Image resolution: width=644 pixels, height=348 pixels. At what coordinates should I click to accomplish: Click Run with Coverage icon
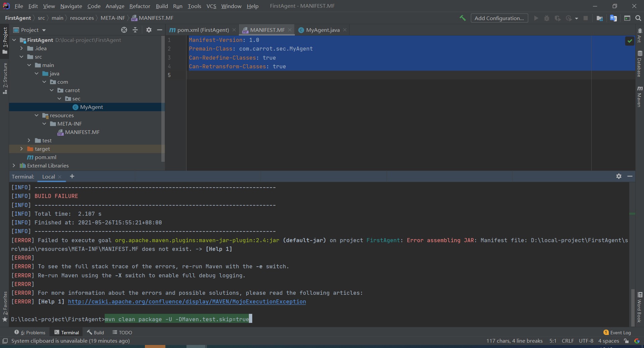click(x=558, y=18)
